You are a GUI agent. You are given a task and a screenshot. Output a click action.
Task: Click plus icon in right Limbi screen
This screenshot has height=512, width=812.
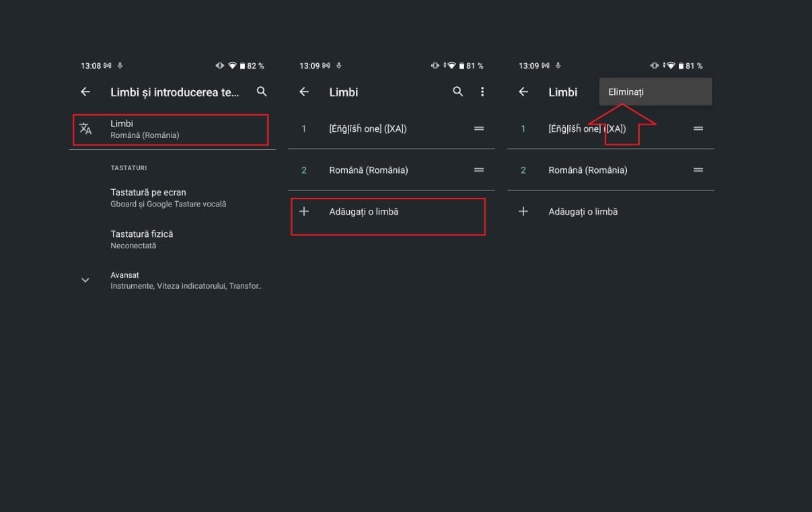(x=523, y=211)
